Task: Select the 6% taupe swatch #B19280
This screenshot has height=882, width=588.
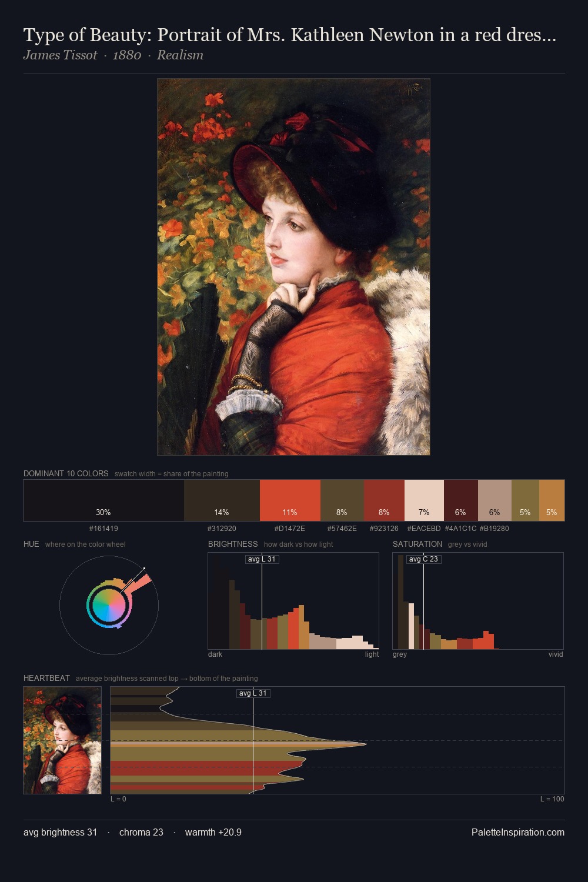Action: (495, 500)
